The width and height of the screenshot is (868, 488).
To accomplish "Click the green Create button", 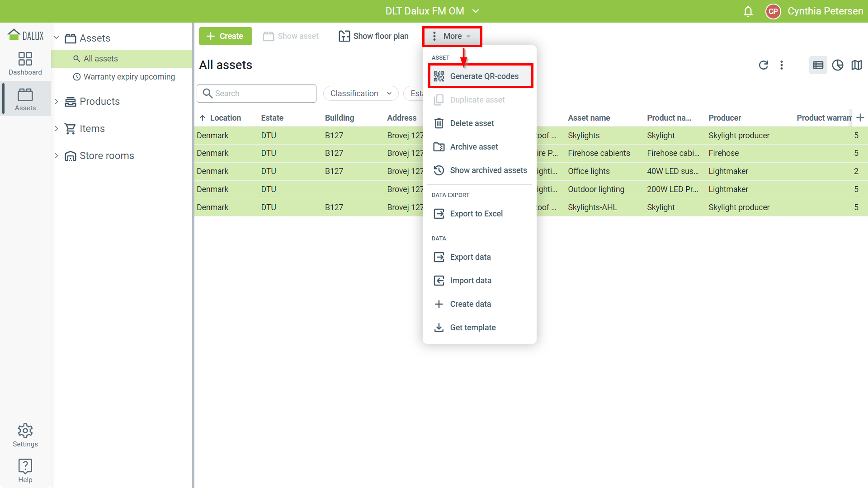I will (225, 36).
